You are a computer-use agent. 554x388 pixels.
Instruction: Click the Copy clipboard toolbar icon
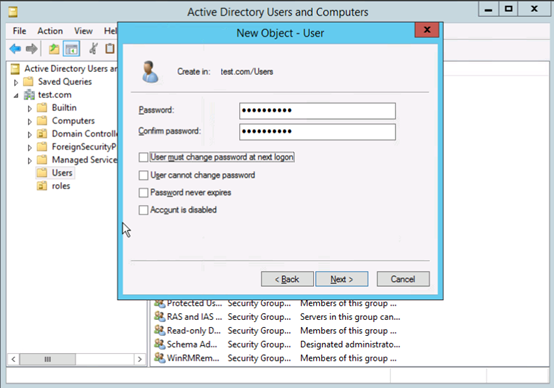(x=110, y=49)
